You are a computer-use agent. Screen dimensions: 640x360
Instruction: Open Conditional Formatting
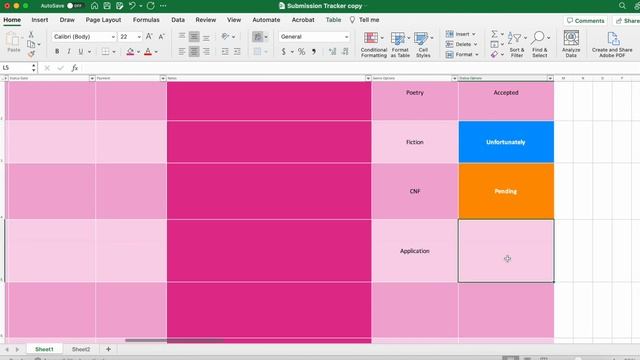pos(373,44)
